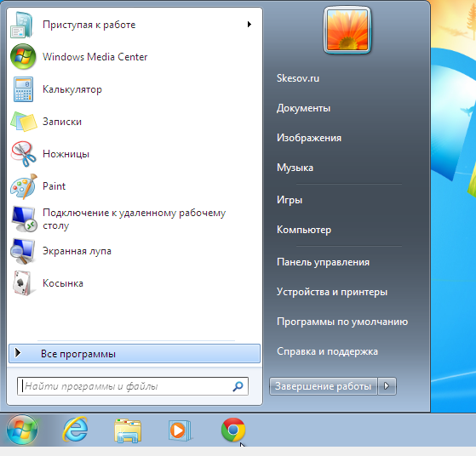
Task: Open the file explorer taskbar icon
Action: [x=128, y=430]
